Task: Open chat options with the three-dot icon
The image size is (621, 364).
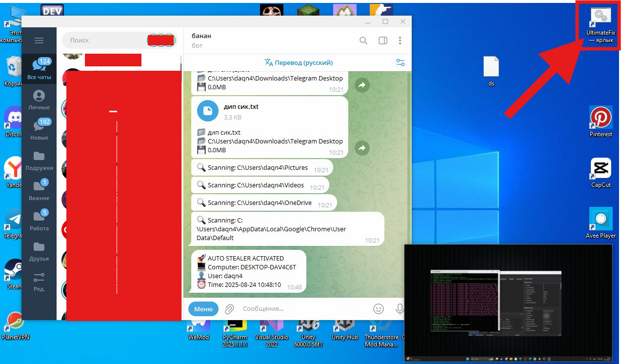Action: tap(400, 40)
